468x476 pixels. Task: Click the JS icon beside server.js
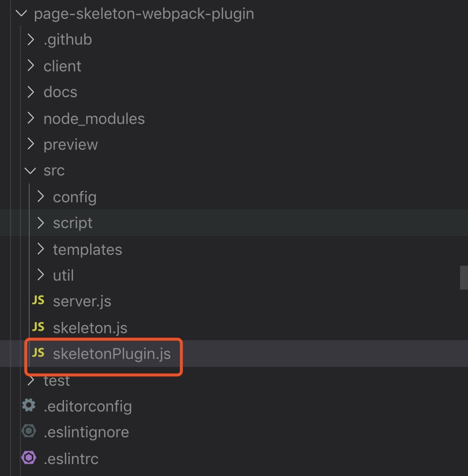[38, 300]
